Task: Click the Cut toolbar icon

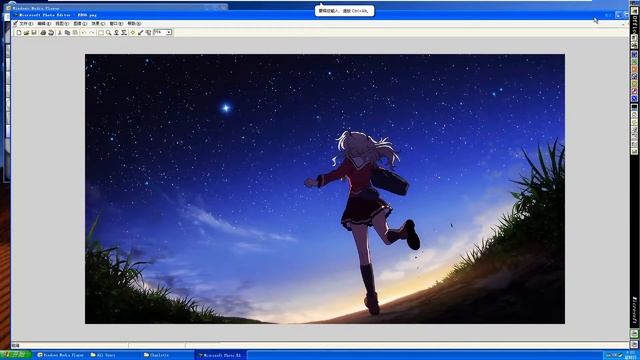Action: [60, 33]
